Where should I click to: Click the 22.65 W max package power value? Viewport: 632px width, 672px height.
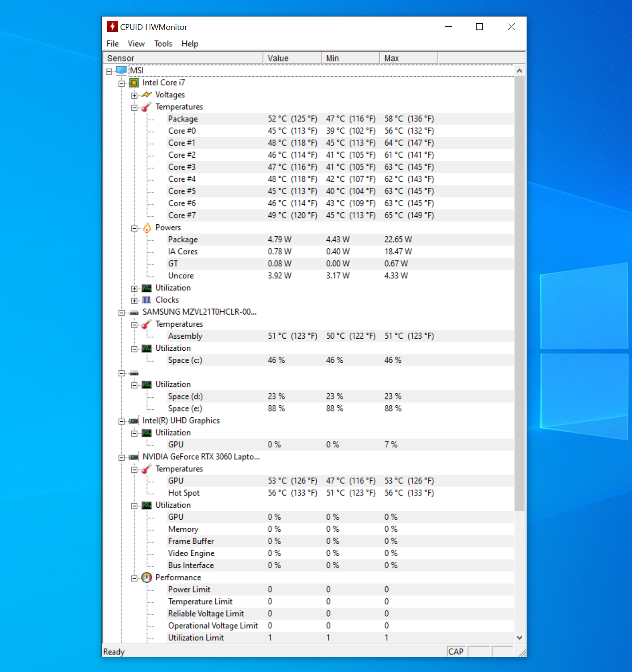[x=398, y=239]
